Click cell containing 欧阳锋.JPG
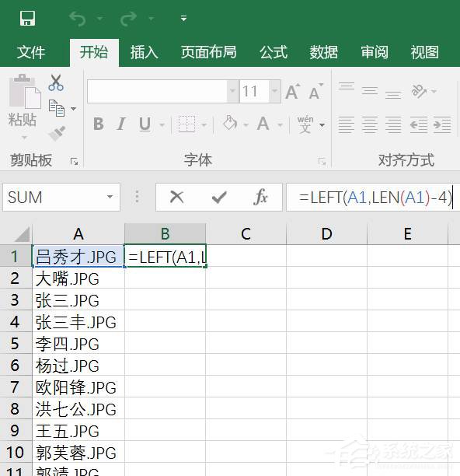 coord(78,387)
